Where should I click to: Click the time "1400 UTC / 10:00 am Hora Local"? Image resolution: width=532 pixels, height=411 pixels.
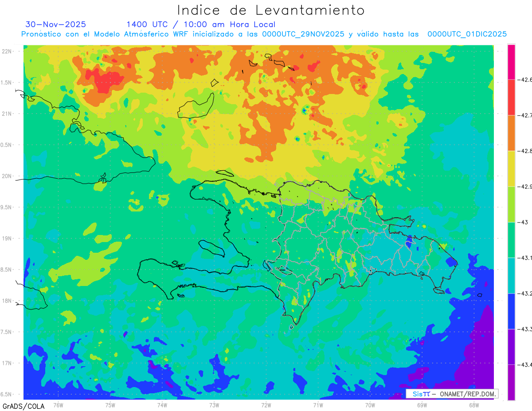point(201,24)
